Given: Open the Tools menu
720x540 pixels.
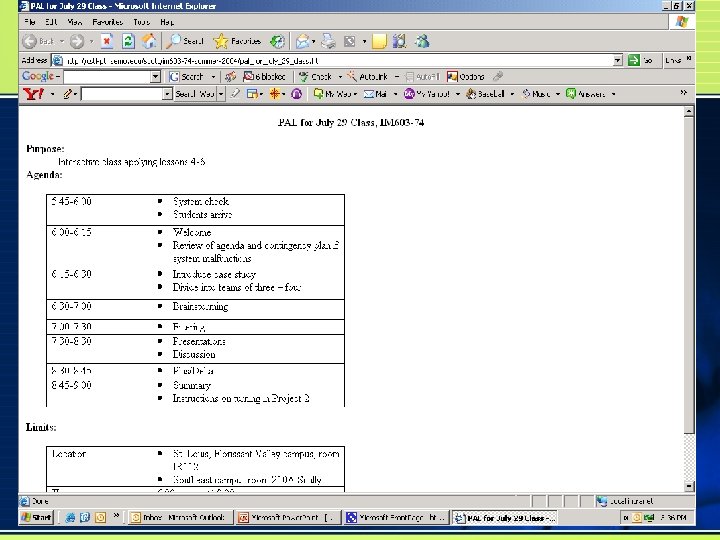Looking at the screenshot, I should coord(141,22).
